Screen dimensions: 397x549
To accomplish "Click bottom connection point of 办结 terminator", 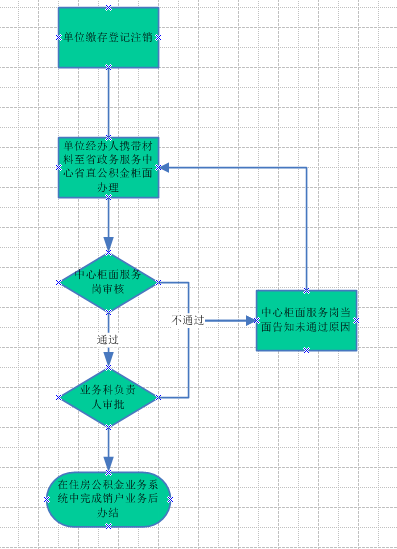I will tap(109, 526).
